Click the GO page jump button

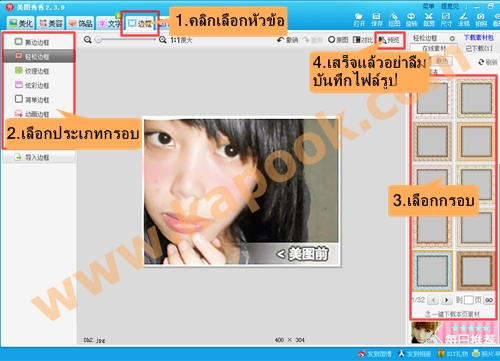click(x=489, y=300)
